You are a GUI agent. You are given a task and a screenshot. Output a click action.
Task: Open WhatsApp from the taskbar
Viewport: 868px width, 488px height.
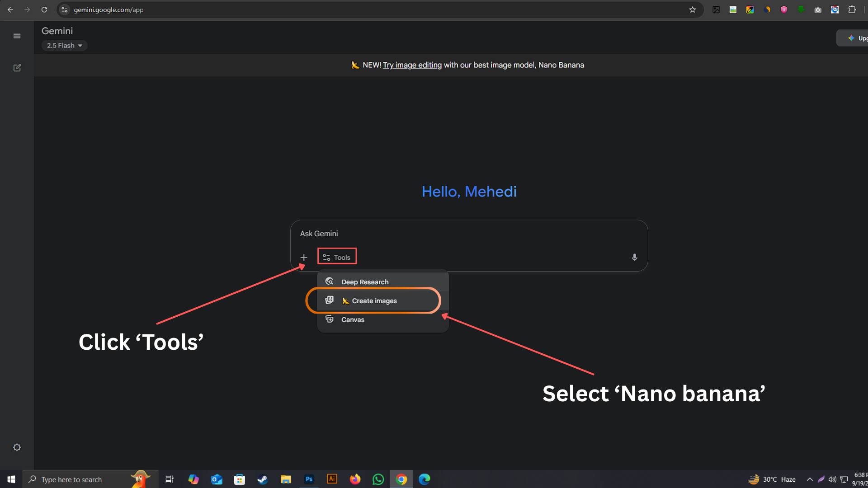coord(378,479)
